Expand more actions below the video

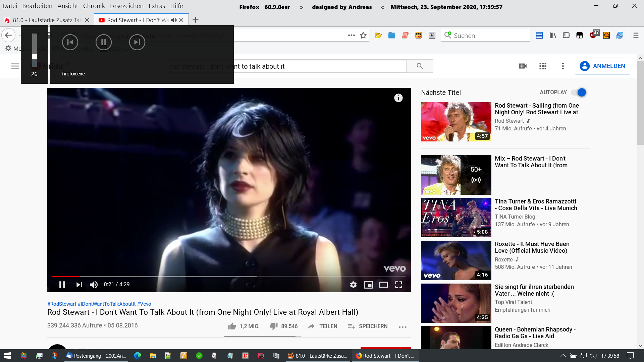tap(402, 327)
